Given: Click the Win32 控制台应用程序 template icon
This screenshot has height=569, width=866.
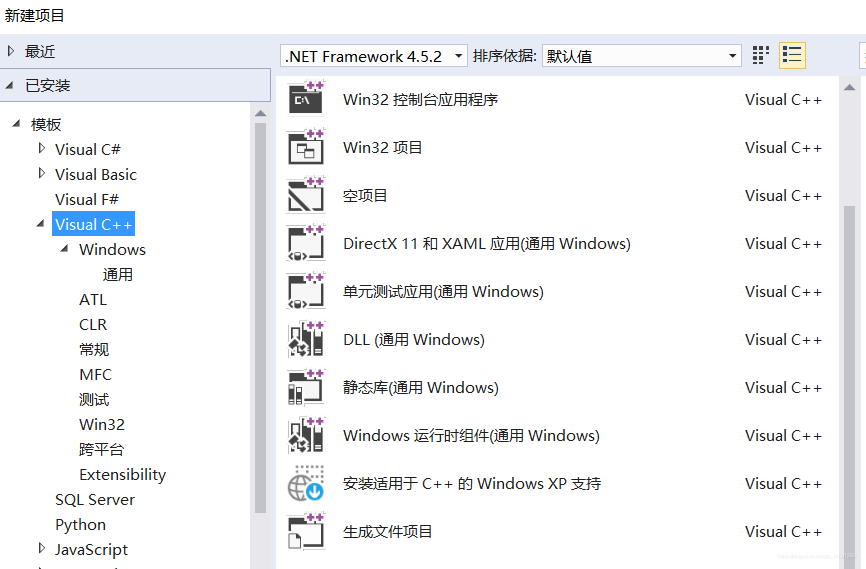Looking at the screenshot, I should 306,98.
